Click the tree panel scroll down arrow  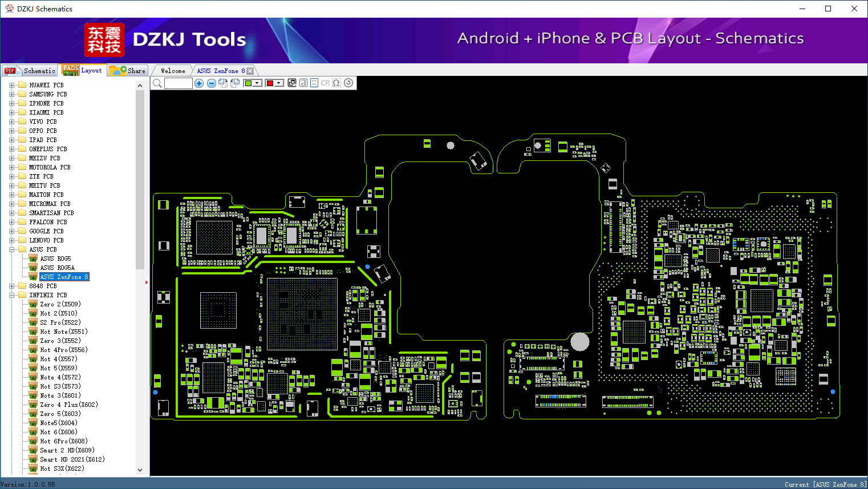pos(140,470)
